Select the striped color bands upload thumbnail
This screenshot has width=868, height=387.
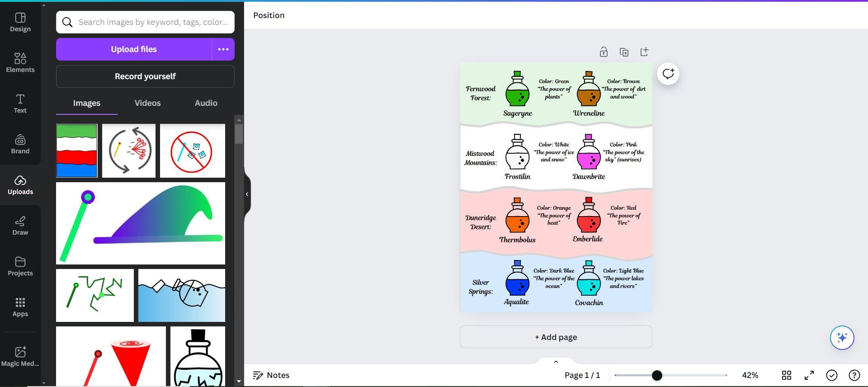click(77, 151)
